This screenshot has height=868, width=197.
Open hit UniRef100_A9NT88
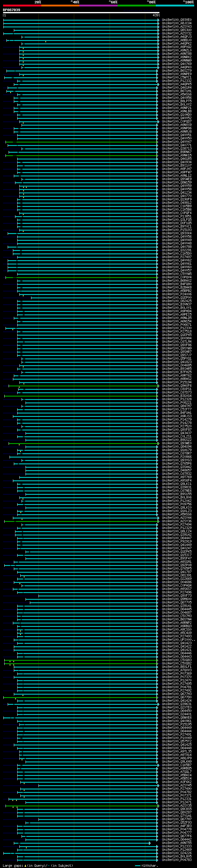coord(177,54)
